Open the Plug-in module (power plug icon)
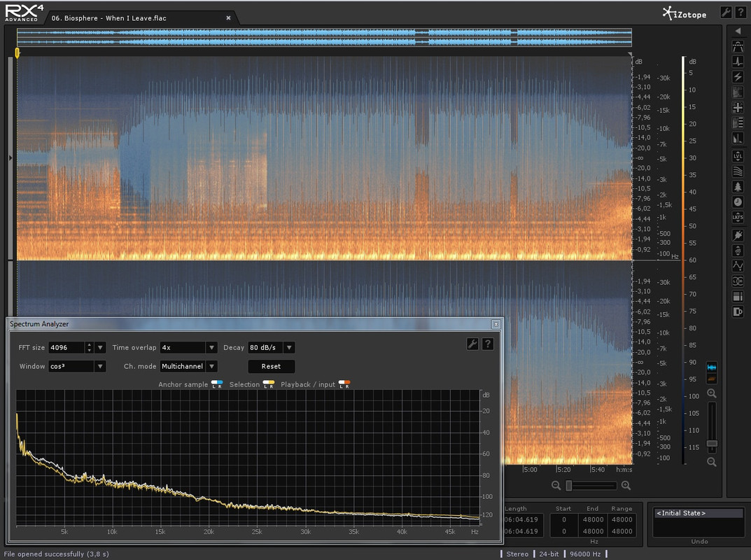Image resolution: width=751 pixels, height=560 pixels. point(738,235)
